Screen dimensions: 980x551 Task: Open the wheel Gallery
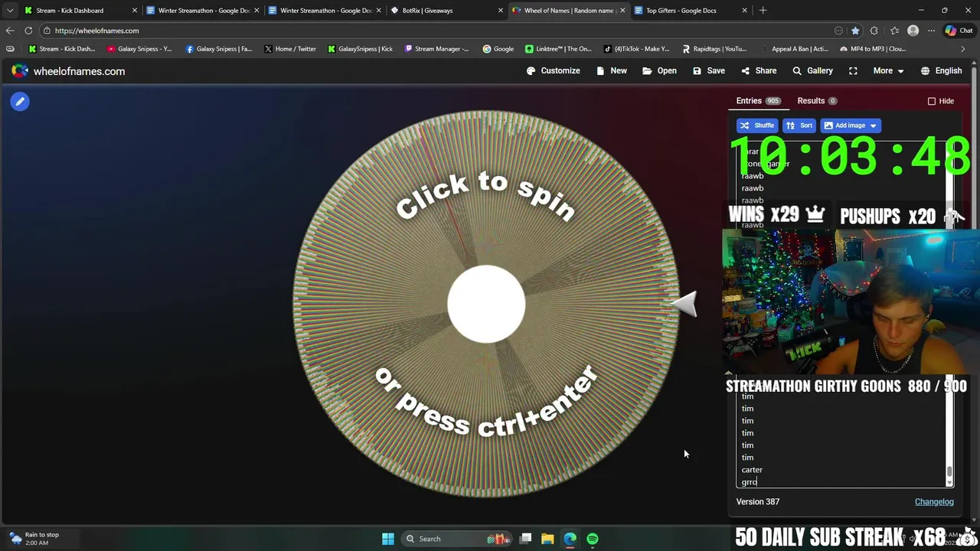(x=812, y=70)
